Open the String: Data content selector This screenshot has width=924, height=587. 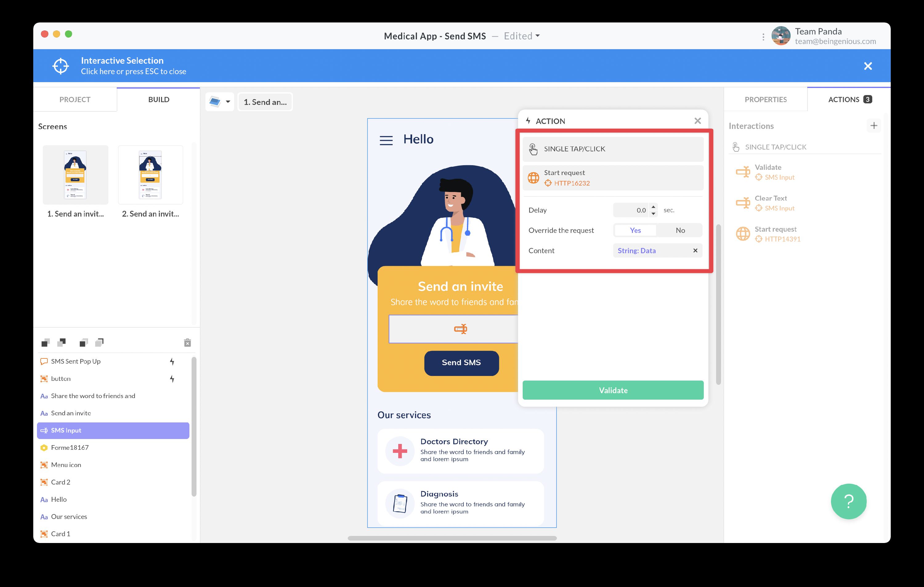637,250
